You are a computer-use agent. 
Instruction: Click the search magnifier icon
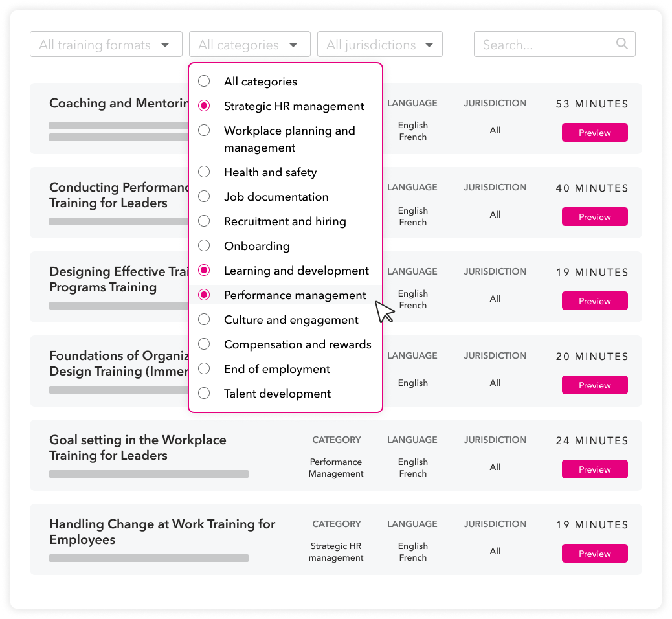(622, 44)
